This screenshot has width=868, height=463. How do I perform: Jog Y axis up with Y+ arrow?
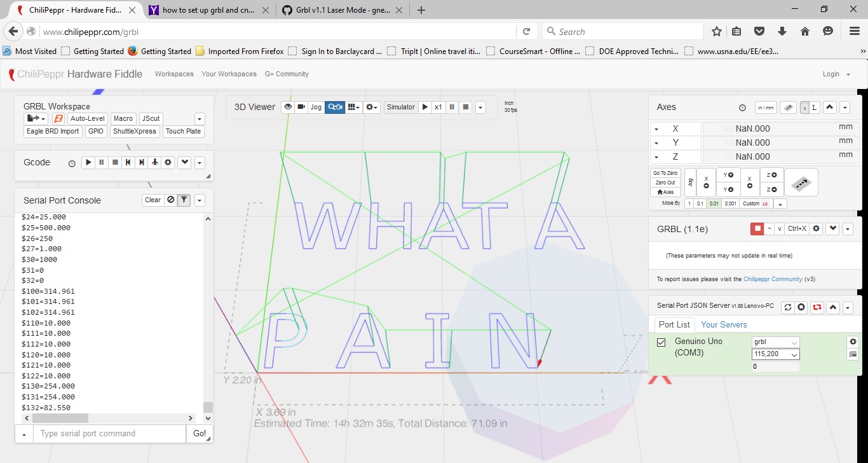coord(728,175)
